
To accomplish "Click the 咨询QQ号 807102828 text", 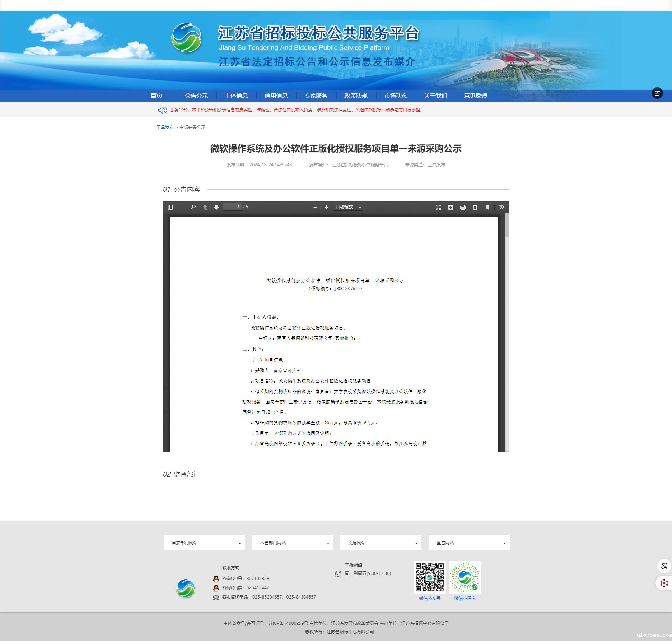I will 246,579.
